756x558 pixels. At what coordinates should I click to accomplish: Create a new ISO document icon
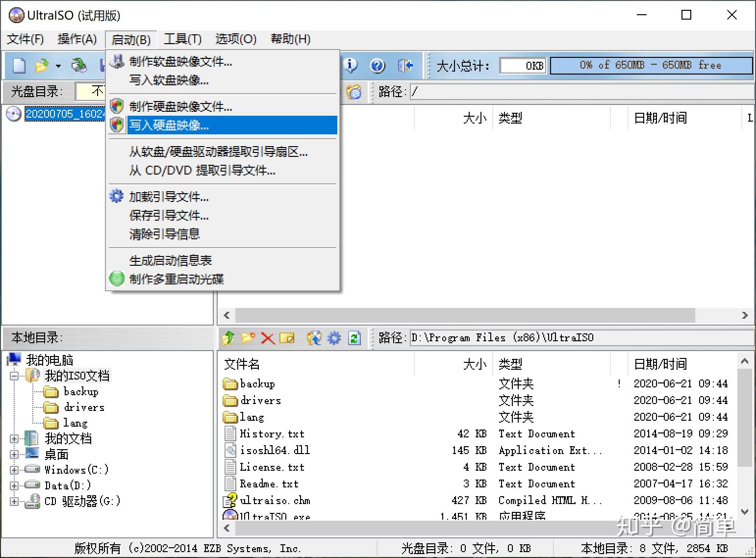(18, 65)
